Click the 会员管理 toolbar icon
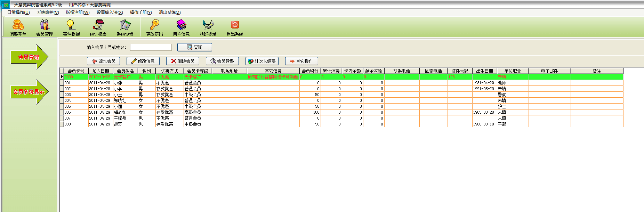The image size is (644, 212). point(45,27)
